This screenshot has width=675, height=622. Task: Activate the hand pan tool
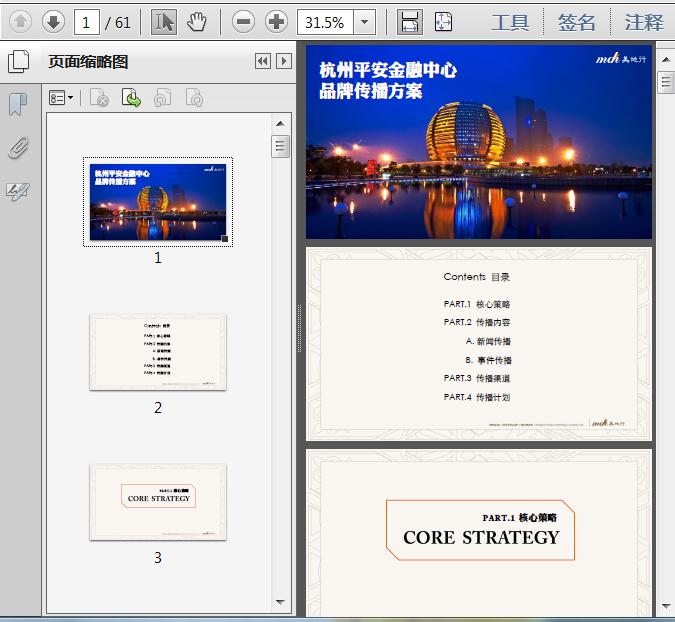(x=196, y=22)
